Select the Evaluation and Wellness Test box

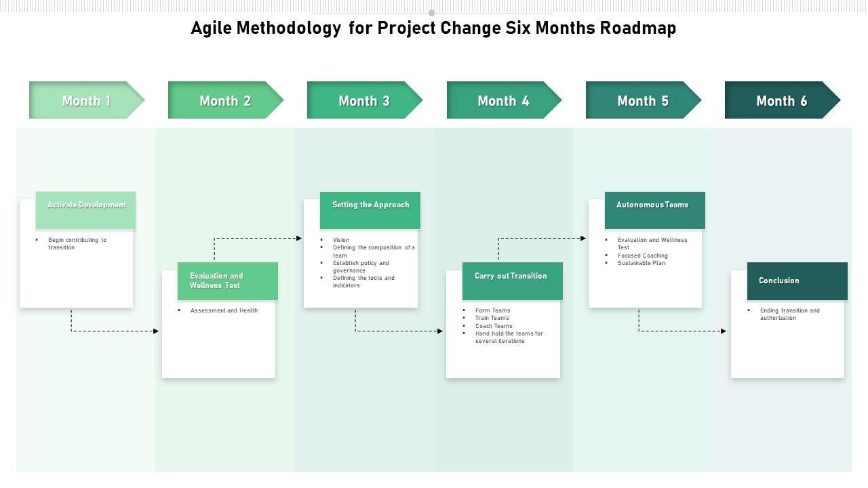(228, 281)
